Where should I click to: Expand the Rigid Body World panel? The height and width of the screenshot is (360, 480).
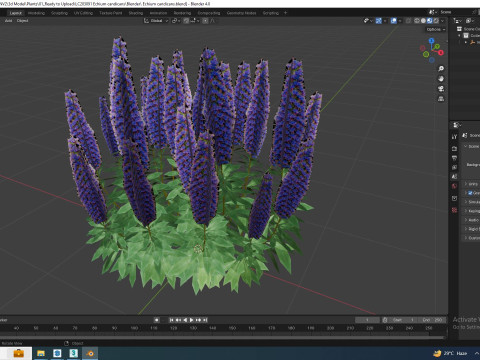(472, 229)
